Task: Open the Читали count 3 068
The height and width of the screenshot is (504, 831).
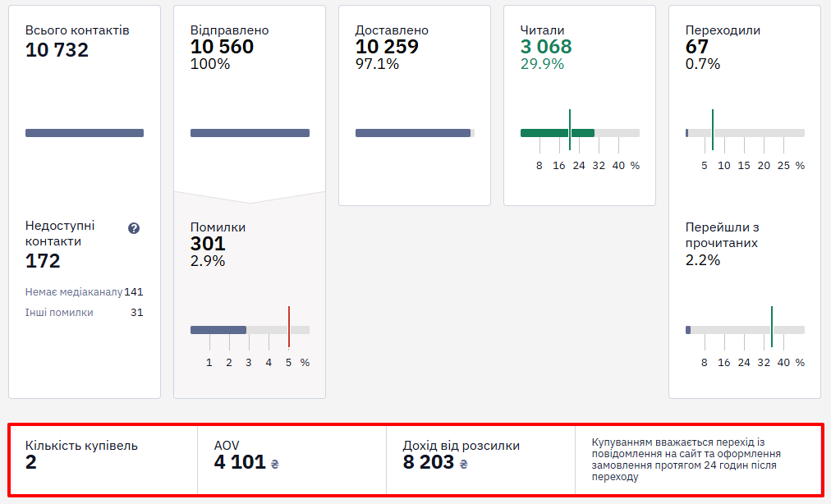Action: tap(546, 47)
